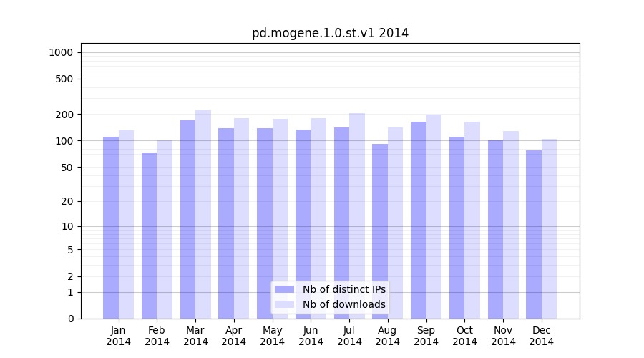
Task: Click the chart title pd.mogene.1.0.st.v1 2014
Action: pyautogui.click(x=330, y=33)
